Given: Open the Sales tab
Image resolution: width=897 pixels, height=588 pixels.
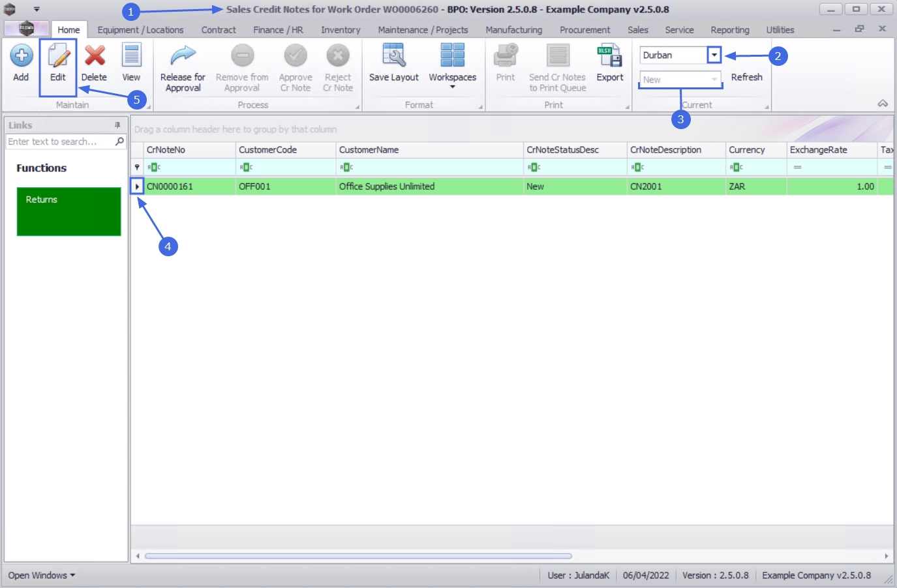Looking at the screenshot, I should pos(638,30).
